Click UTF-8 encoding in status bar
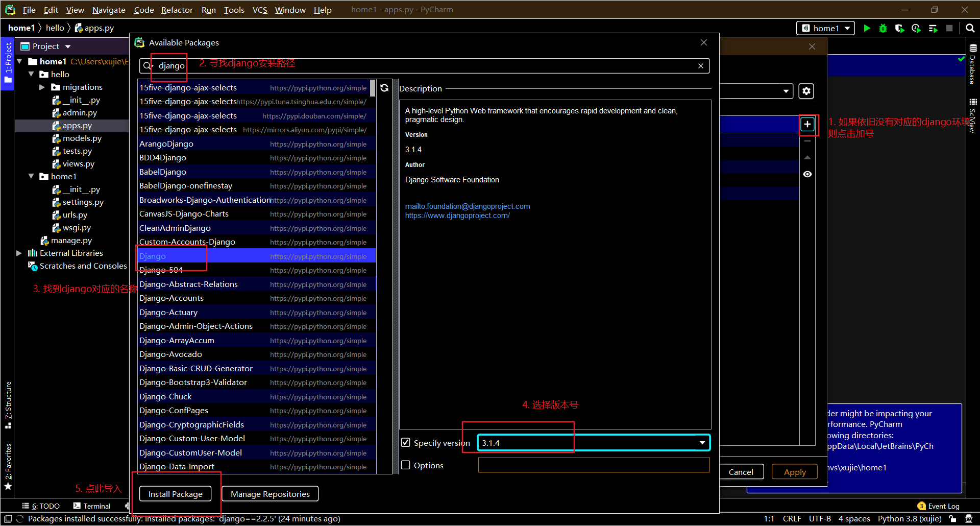Viewport: 980px width, 526px height. [x=820, y=519]
